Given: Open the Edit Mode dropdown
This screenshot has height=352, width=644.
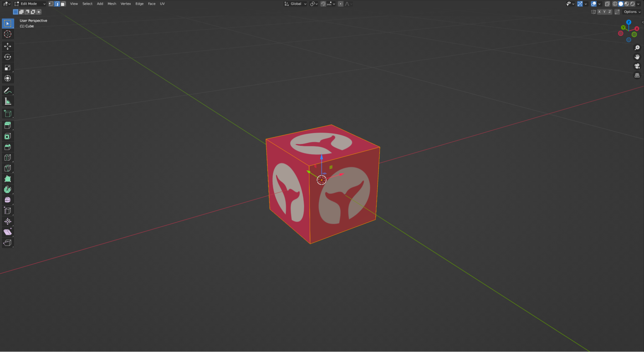Looking at the screenshot, I should [30, 4].
